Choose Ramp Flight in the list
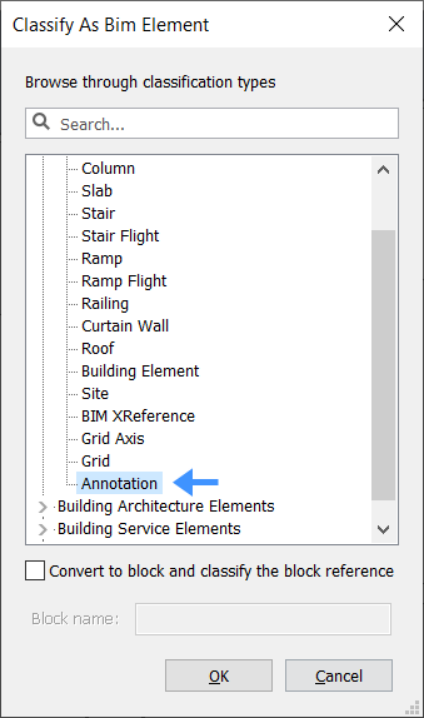424x718 pixels. click(124, 281)
